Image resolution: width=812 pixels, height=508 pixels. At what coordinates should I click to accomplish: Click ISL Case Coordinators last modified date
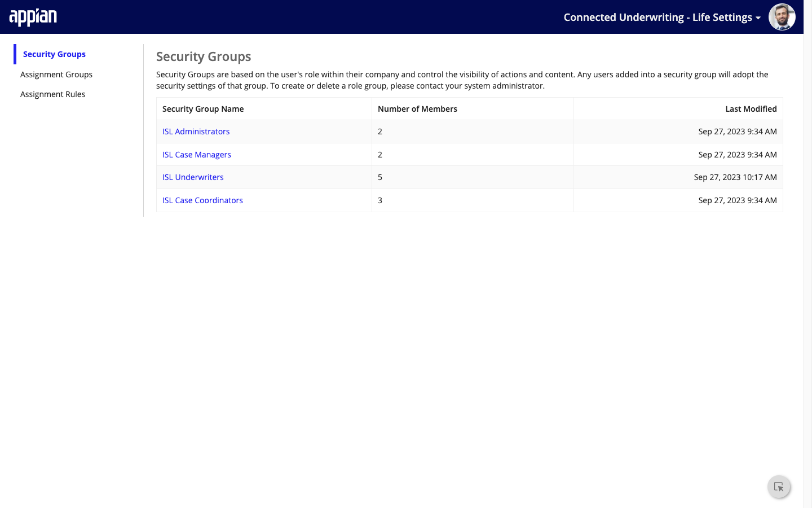(x=738, y=200)
